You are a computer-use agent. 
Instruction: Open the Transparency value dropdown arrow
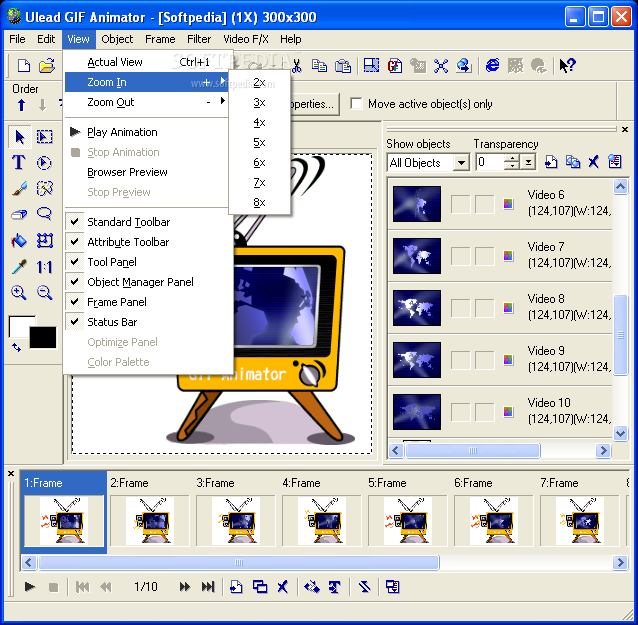coord(528,163)
